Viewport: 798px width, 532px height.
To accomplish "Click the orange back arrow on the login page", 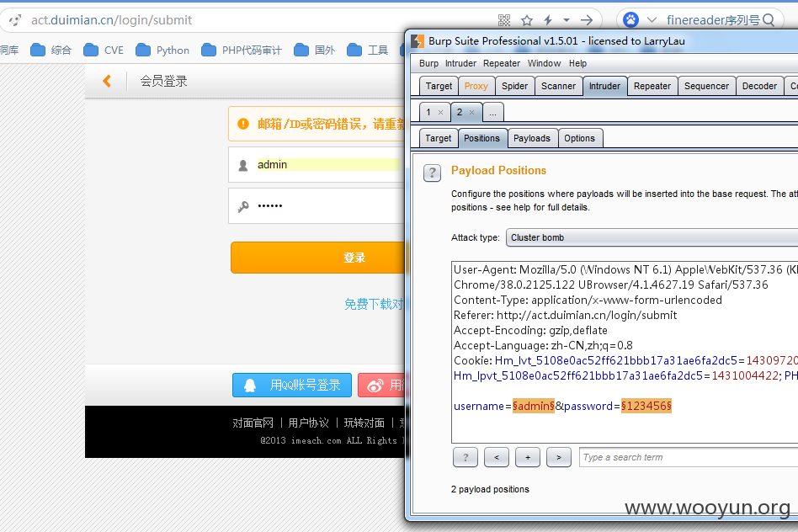I will 107,81.
